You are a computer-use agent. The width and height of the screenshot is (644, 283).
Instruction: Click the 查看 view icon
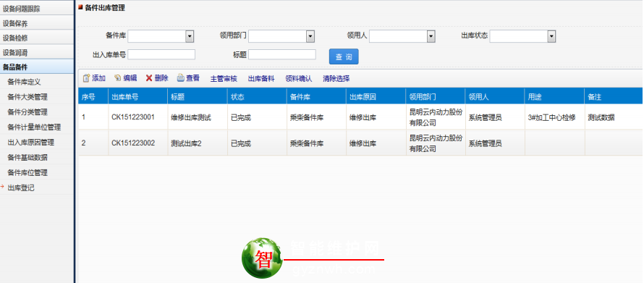(x=181, y=78)
